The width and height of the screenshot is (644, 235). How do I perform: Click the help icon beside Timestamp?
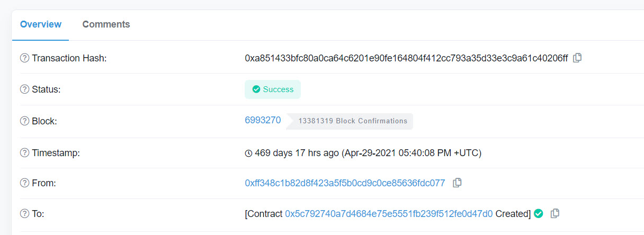coord(24,153)
